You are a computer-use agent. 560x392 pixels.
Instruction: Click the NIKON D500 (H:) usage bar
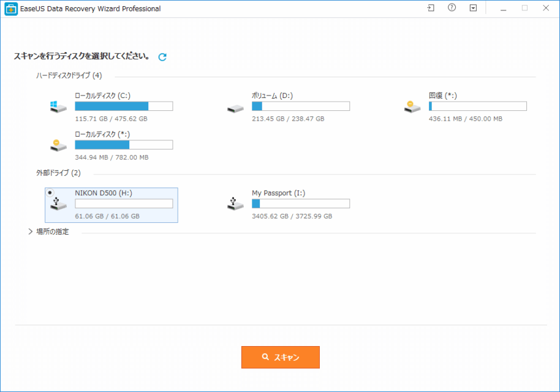tap(124, 203)
